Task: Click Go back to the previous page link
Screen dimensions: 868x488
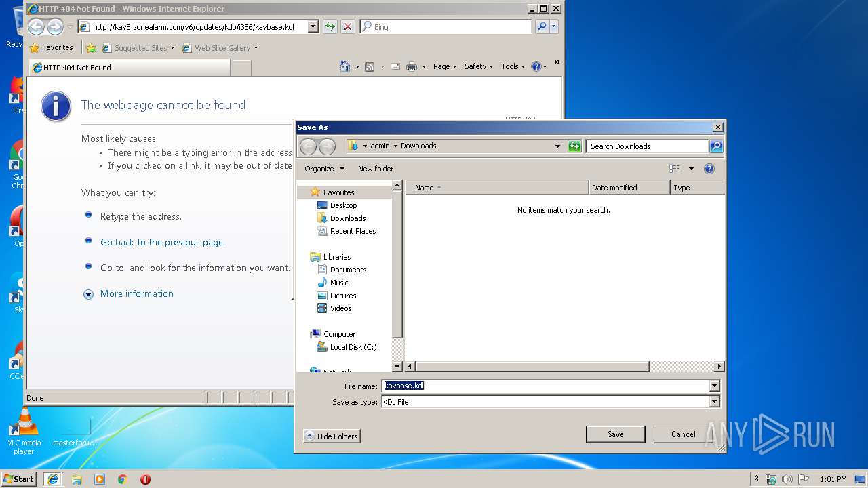Action: coord(163,242)
